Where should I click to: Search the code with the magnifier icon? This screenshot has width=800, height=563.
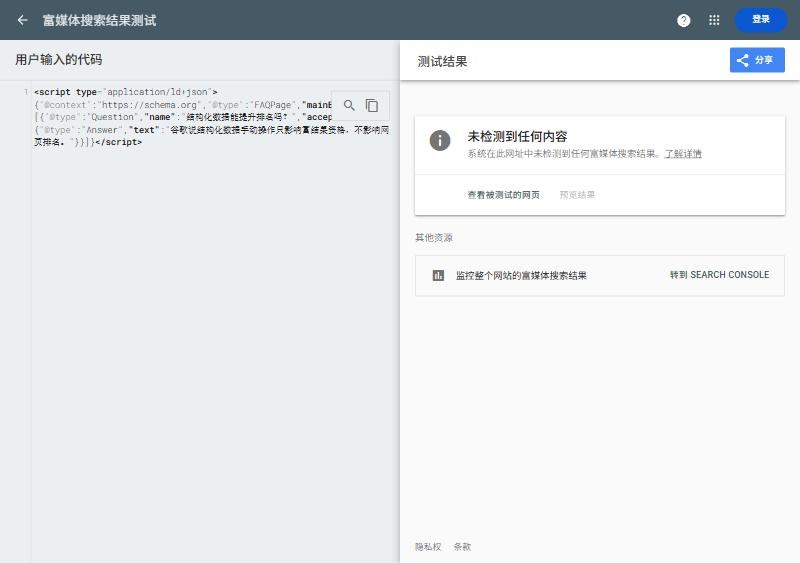[x=349, y=105]
